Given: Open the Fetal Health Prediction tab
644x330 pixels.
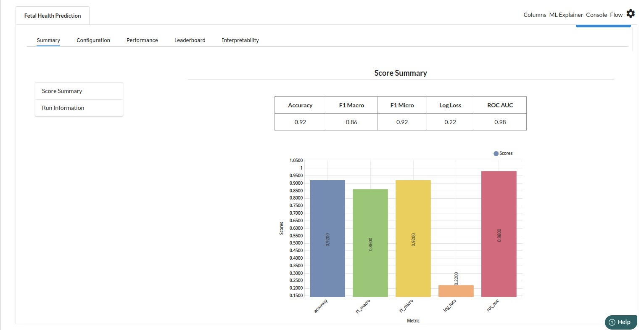Looking at the screenshot, I should 53,16.
